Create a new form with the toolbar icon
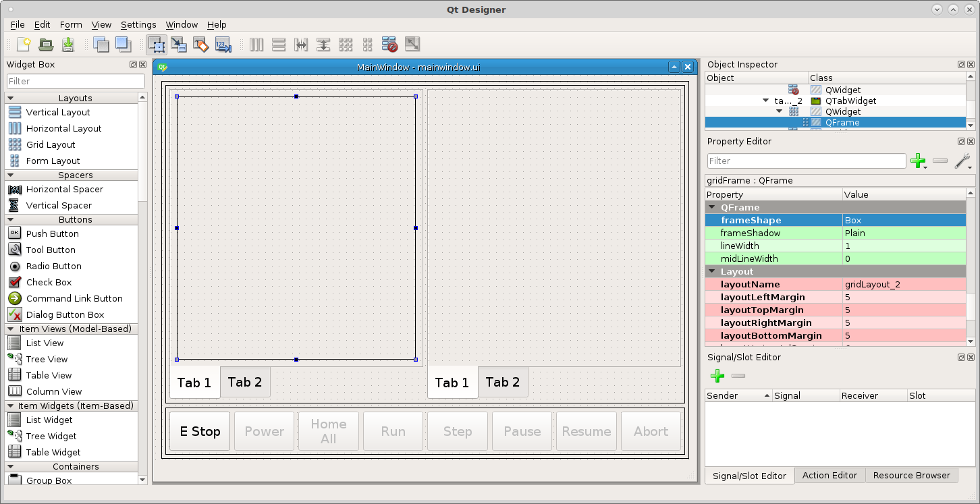This screenshot has width=980, height=504. [x=24, y=45]
